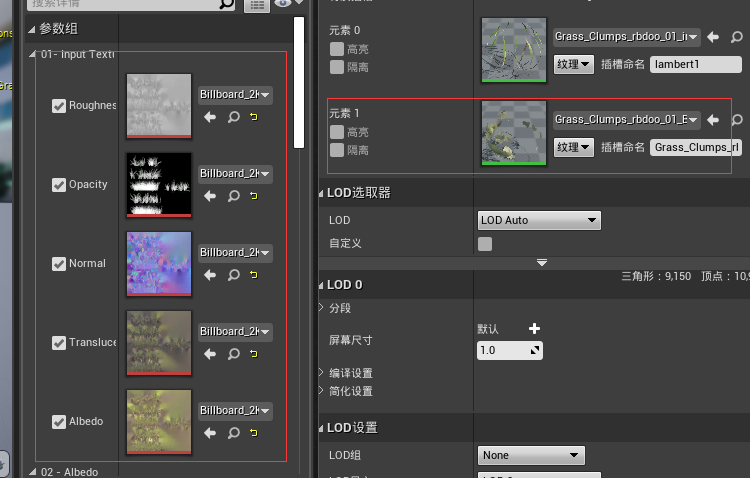Image resolution: width=750 pixels, height=478 pixels.
Task: Click the details panel vertical scrollbar
Action: [299, 82]
